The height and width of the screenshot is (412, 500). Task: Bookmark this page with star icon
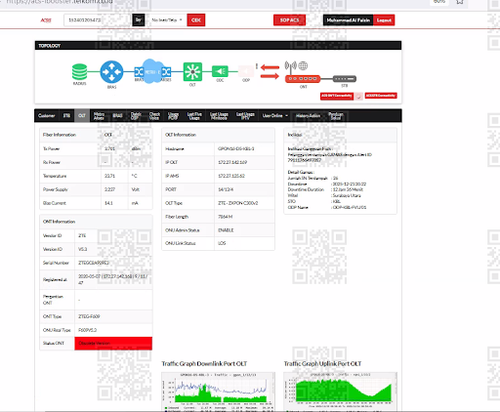(x=460, y=2)
